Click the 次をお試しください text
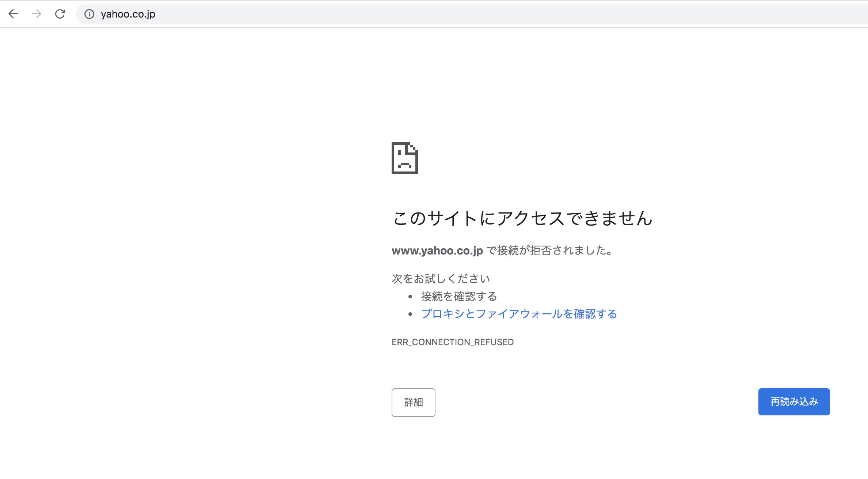The image size is (868, 479). point(441,279)
